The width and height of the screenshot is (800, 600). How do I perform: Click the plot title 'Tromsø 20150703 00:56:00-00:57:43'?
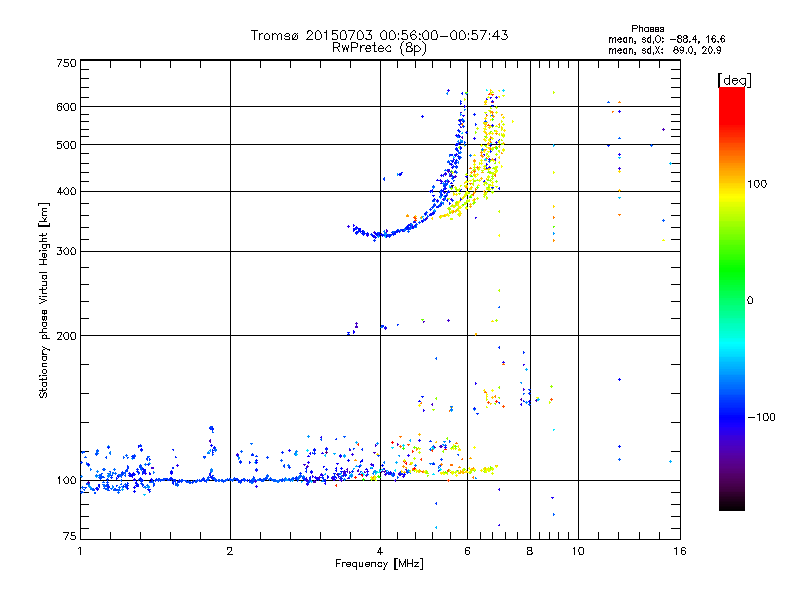click(x=379, y=35)
